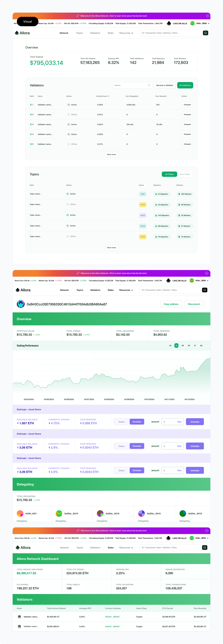The width and height of the screenshot is (223, 644).
Task: Set the Staking Performance range to 1W
Action: (x=183, y=346)
